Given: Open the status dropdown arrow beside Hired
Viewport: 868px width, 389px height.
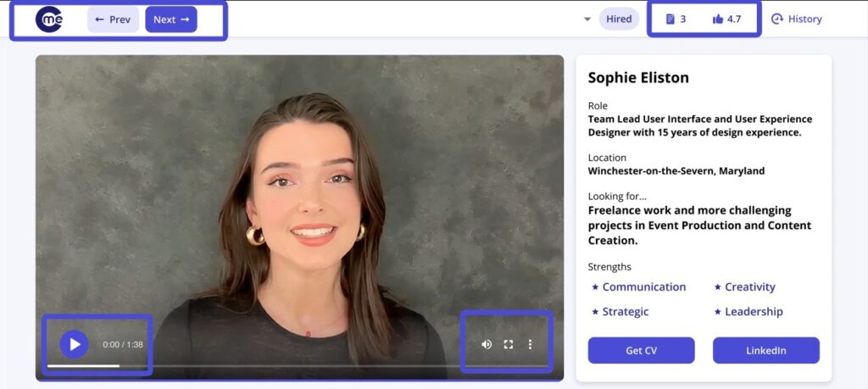Looking at the screenshot, I should click(x=587, y=19).
